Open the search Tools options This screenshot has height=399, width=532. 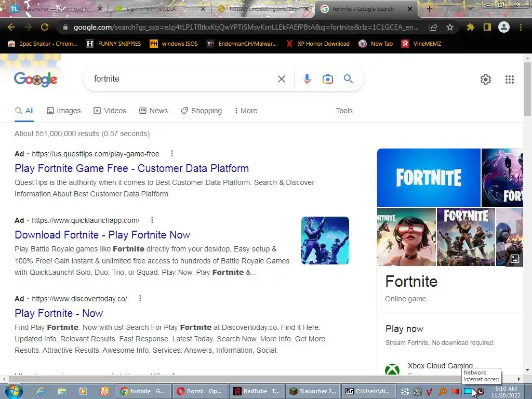tap(344, 111)
